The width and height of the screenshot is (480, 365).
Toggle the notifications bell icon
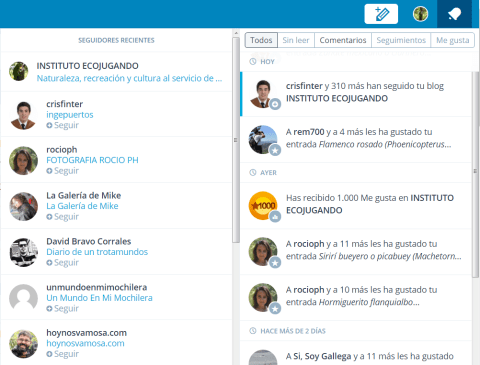pos(454,14)
